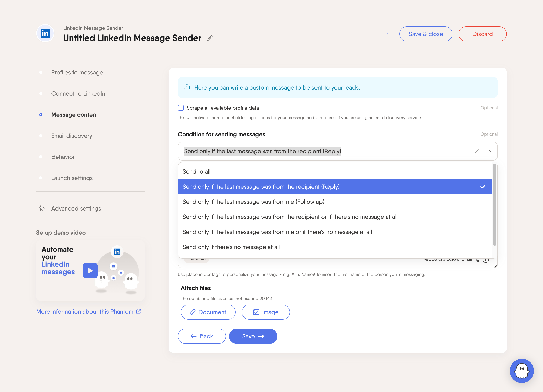This screenshot has height=392, width=543.
Task: Choose last message from me (Follow up)
Action: [253, 202]
